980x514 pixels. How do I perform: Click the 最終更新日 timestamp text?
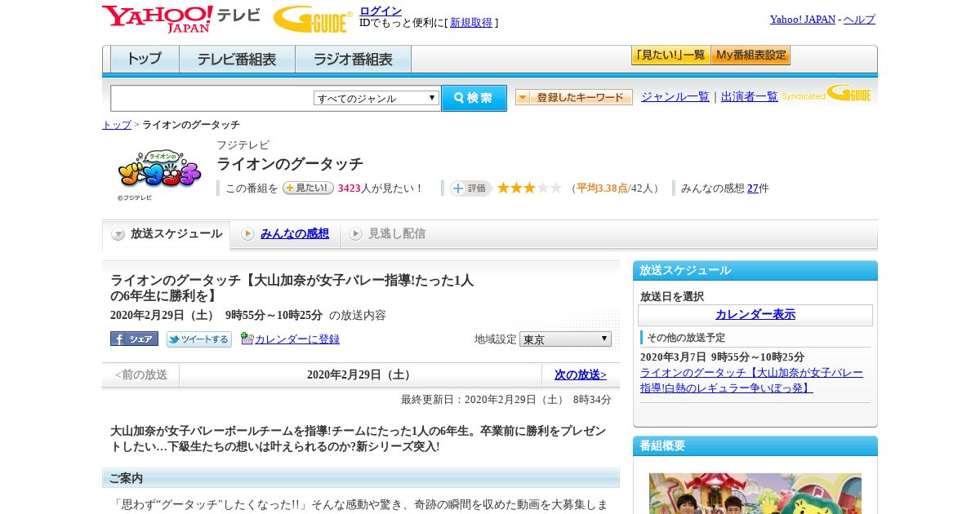(x=506, y=400)
